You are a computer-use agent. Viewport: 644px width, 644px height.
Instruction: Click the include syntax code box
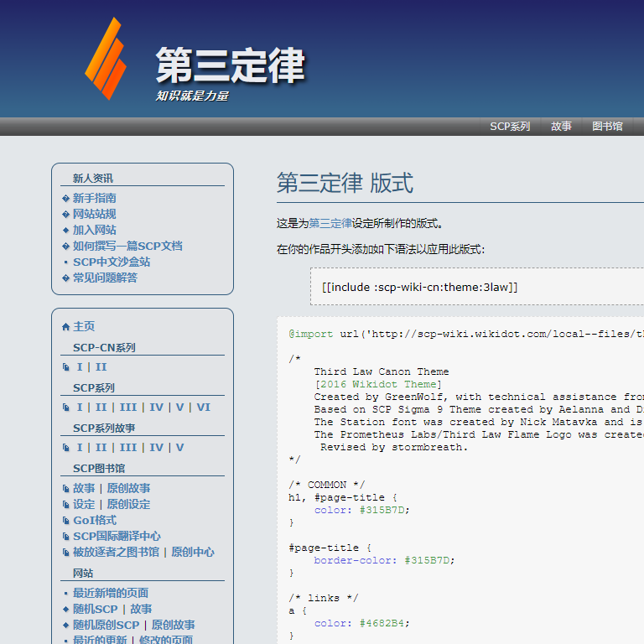(478, 288)
